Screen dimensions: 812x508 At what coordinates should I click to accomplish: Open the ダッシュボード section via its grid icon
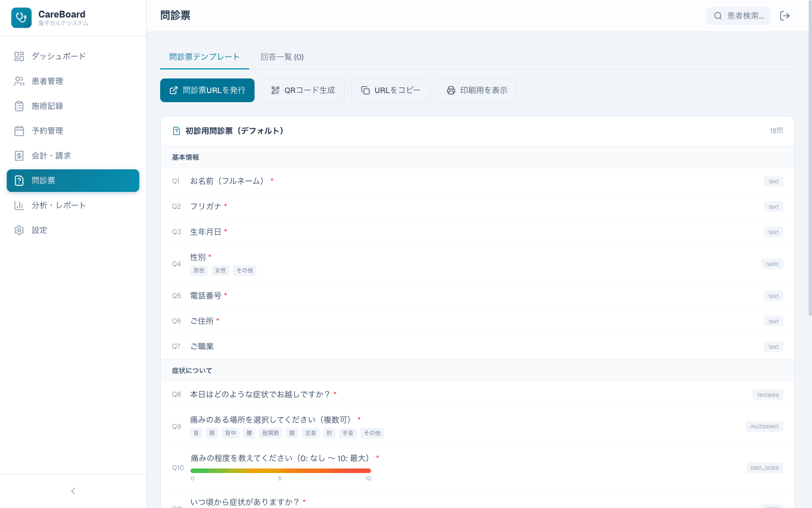coord(19,56)
